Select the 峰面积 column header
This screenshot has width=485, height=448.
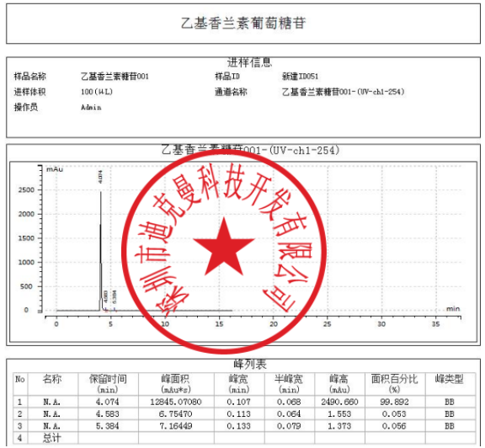176,384
